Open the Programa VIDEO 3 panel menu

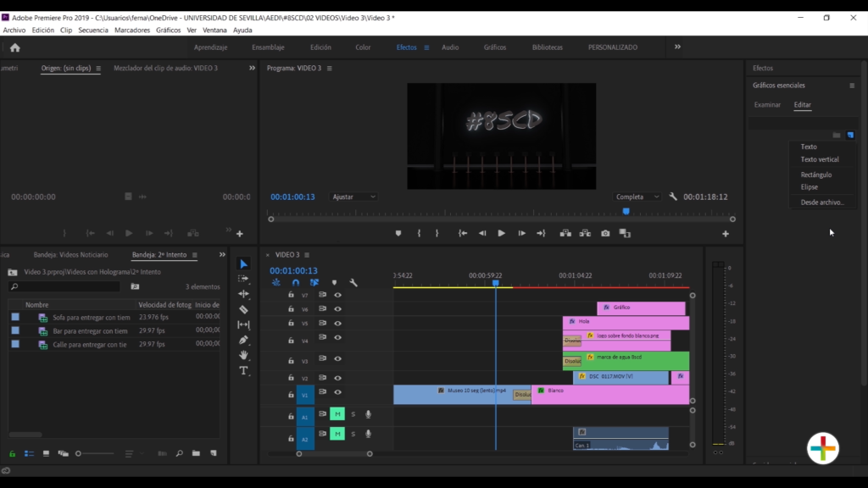pyautogui.click(x=330, y=68)
